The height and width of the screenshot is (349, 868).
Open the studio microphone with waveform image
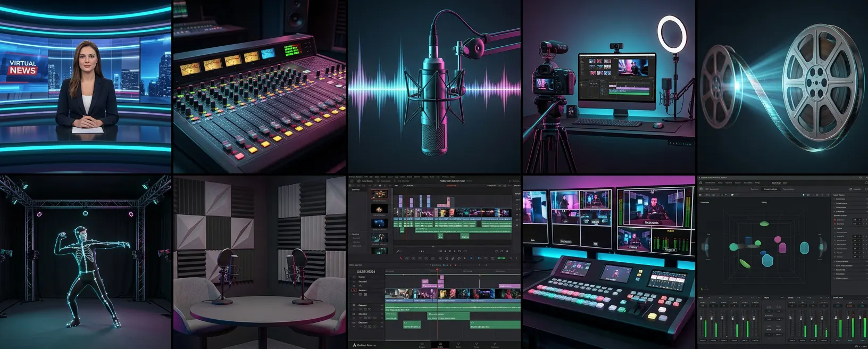[x=434, y=86]
